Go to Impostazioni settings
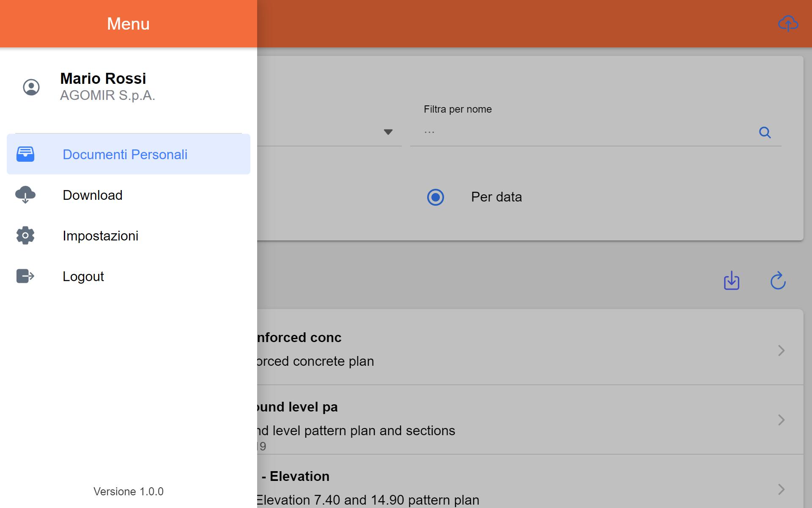This screenshot has width=812, height=508. 129,235
